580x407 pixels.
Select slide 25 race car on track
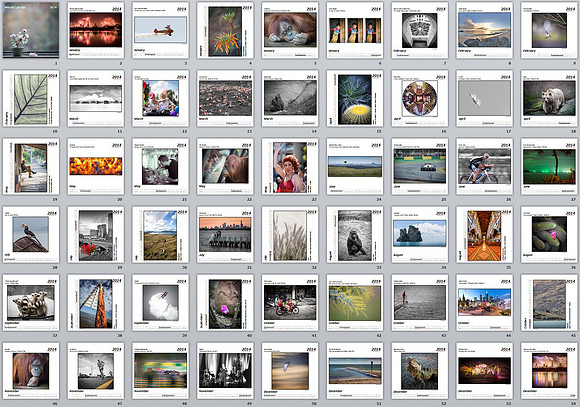420,166
